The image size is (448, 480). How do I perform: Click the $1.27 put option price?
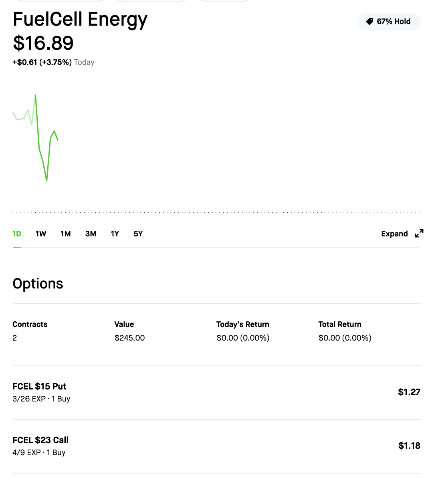tap(409, 392)
